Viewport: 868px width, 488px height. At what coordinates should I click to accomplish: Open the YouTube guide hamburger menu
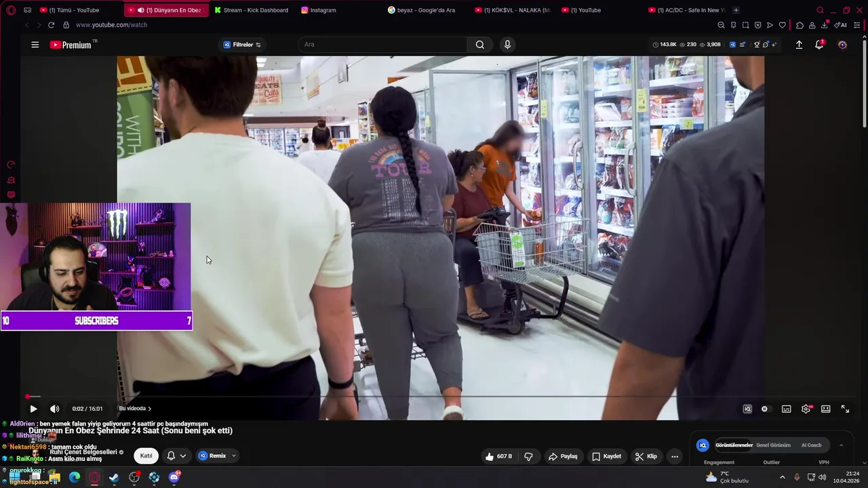(35, 45)
